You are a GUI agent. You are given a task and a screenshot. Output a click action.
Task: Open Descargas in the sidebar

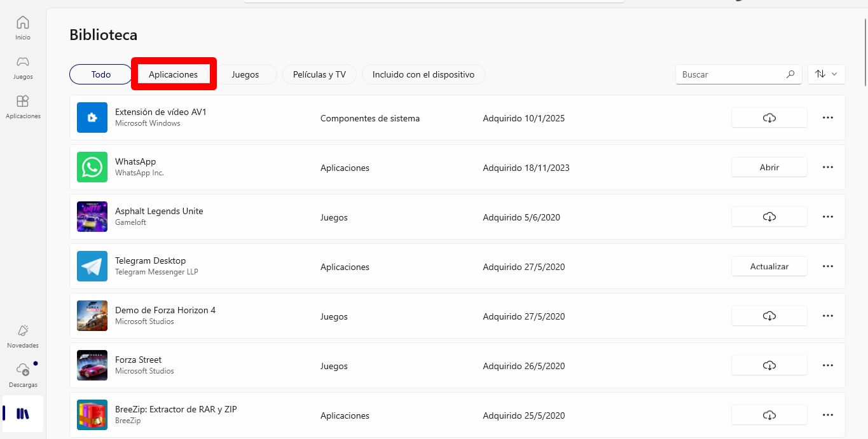point(23,375)
